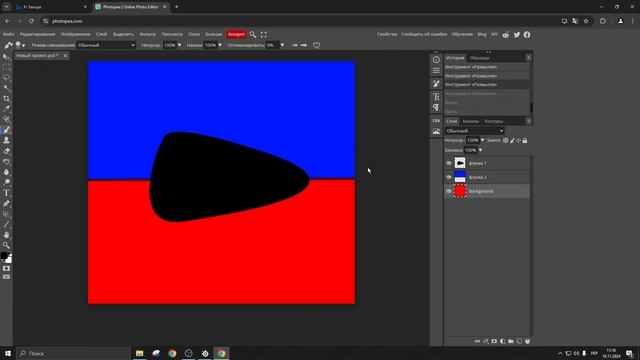Select the Dodge tool

click(6, 182)
